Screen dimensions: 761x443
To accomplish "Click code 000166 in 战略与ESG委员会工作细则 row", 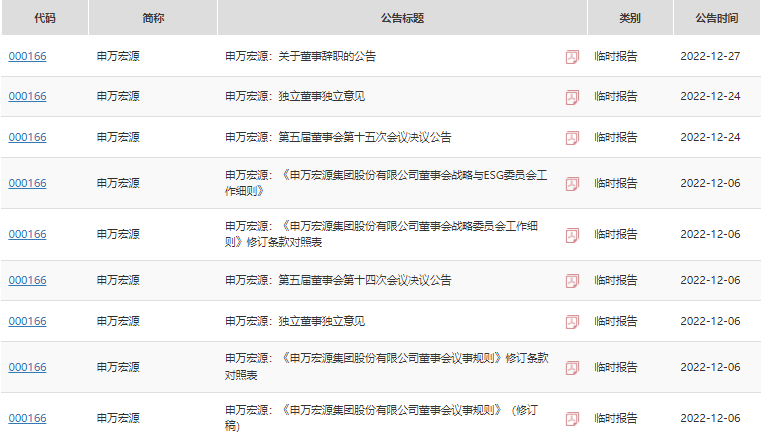I will [28, 183].
